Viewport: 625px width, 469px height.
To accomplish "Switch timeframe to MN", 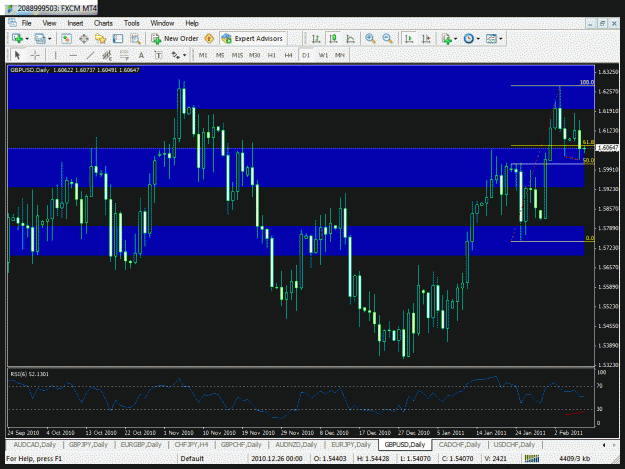I will [340, 55].
